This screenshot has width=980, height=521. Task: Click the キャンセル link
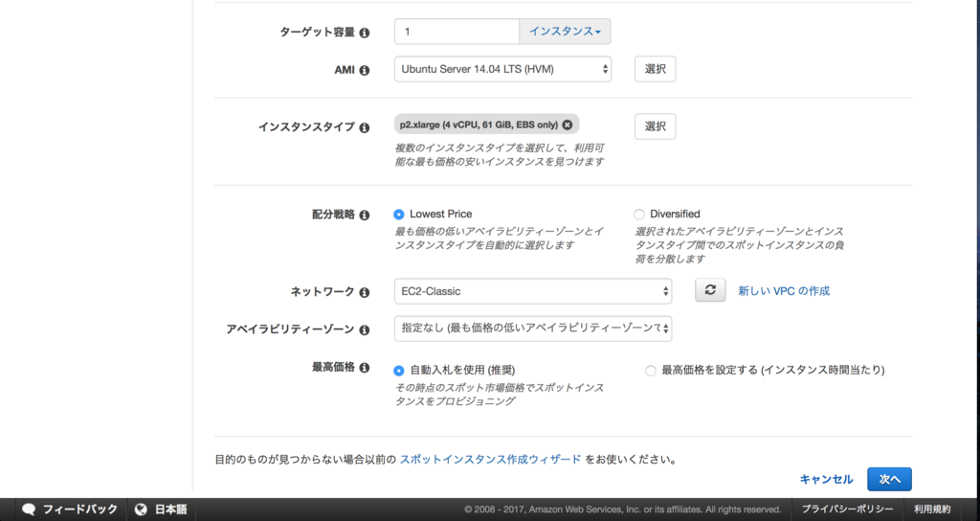point(826,479)
